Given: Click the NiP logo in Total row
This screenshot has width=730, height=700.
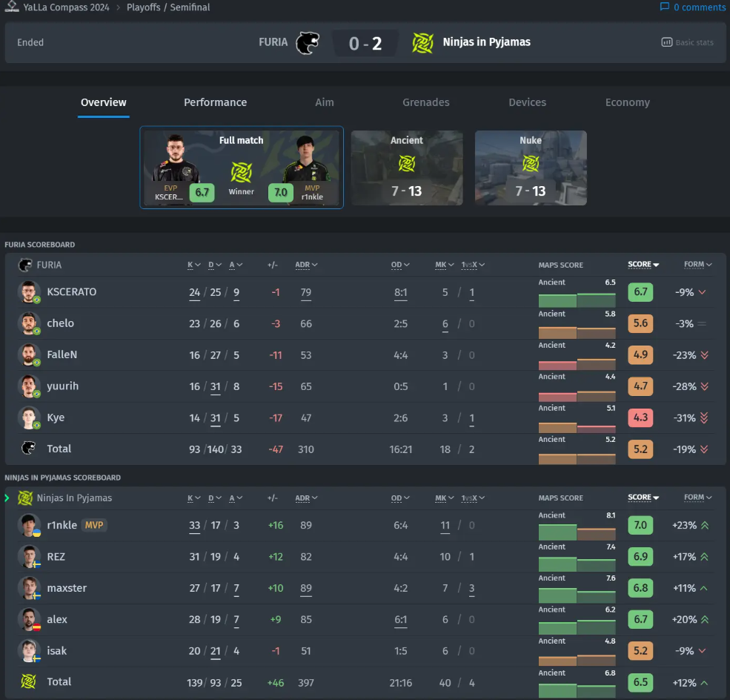Looking at the screenshot, I should point(27,681).
